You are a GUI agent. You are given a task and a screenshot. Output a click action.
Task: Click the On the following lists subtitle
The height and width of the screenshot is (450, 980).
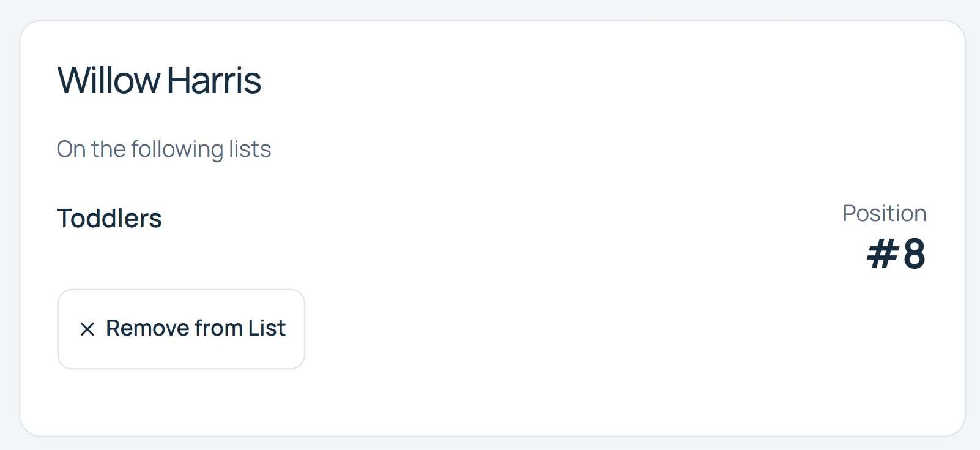point(164,149)
